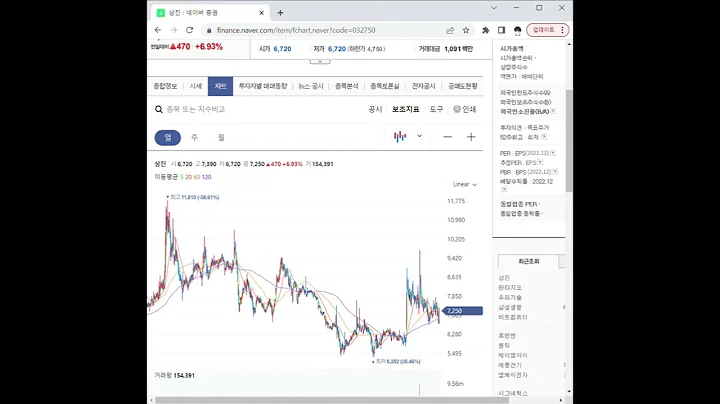Collapse the quote summary arrow below prices
This screenshot has height=404, width=720.
coord(320,61)
